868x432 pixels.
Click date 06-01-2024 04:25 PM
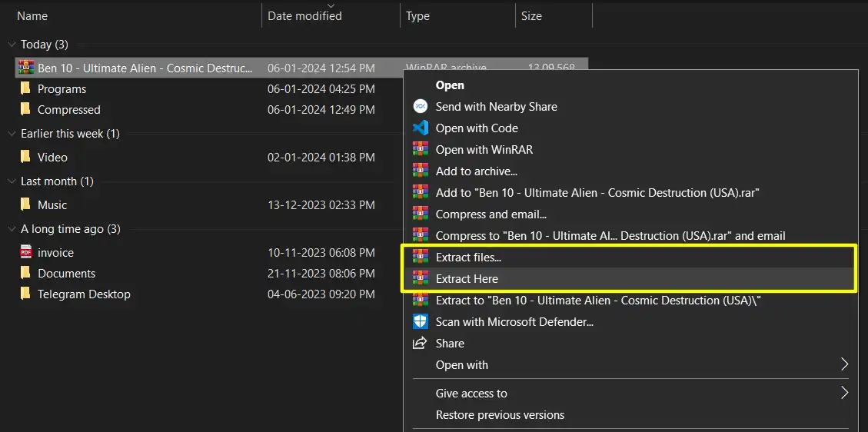[x=321, y=89]
